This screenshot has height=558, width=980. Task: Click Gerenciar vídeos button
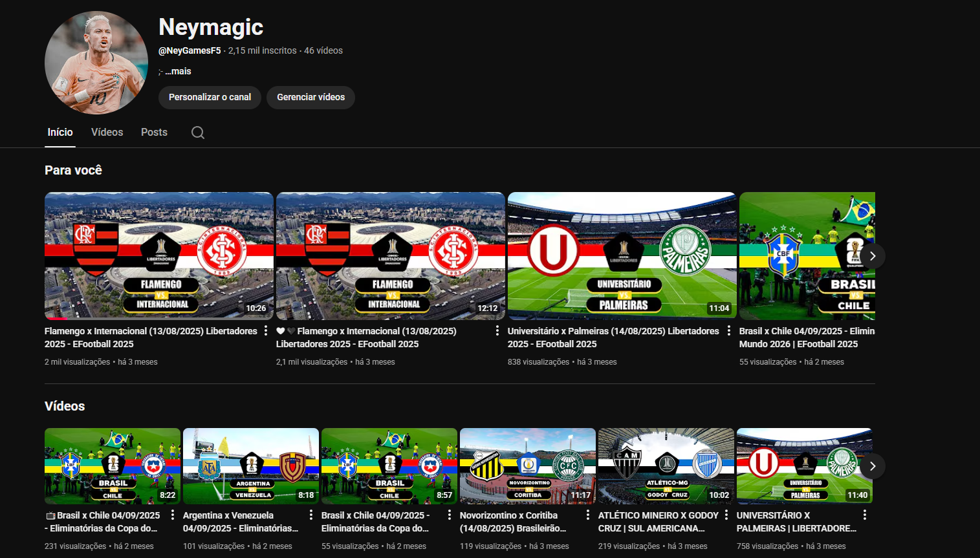(310, 97)
